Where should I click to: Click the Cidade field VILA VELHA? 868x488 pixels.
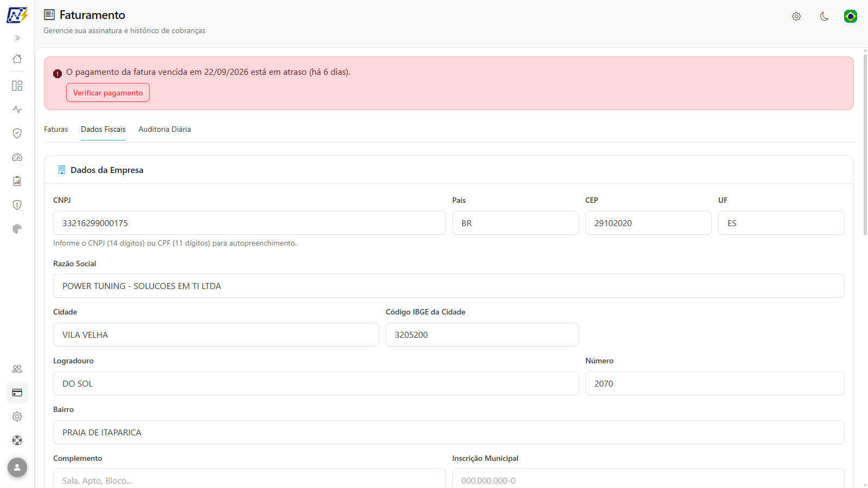(x=216, y=335)
